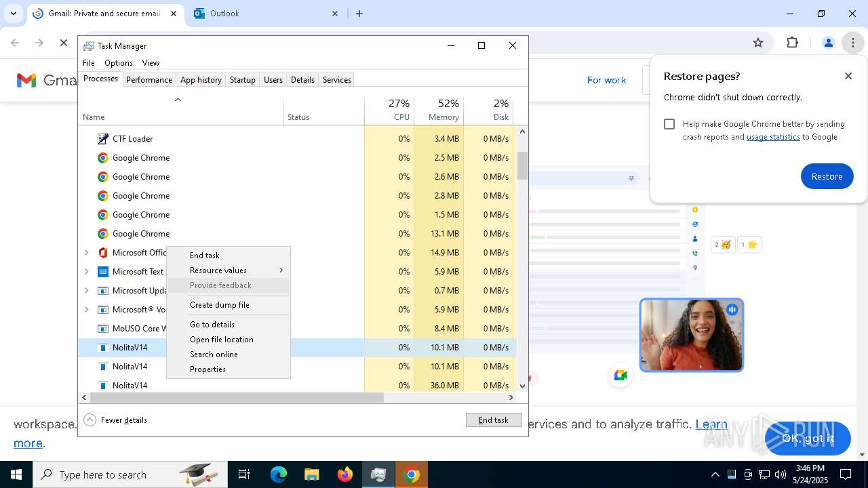Click the Microsoft Office process icon
The height and width of the screenshot is (488, 868).
coord(102,252)
